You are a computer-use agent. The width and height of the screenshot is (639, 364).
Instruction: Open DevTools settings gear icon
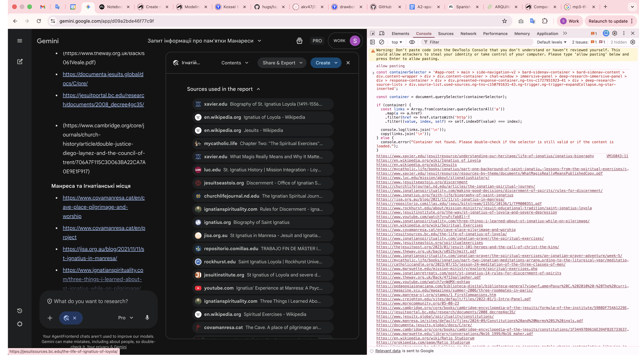(x=615, y=33)
